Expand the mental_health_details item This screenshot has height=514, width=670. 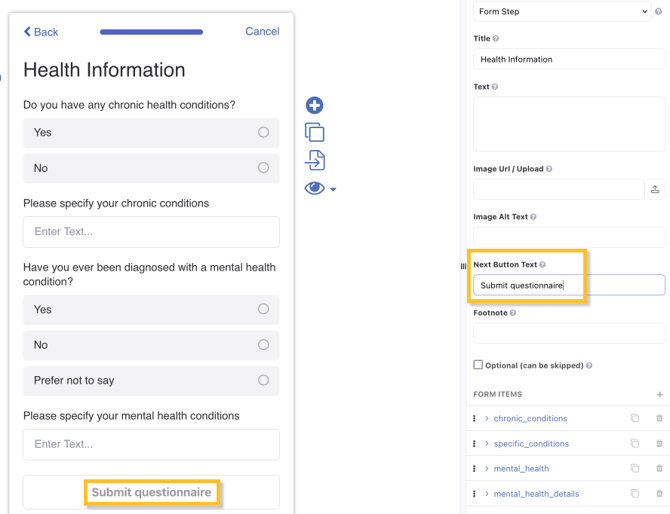coord(487,494)
